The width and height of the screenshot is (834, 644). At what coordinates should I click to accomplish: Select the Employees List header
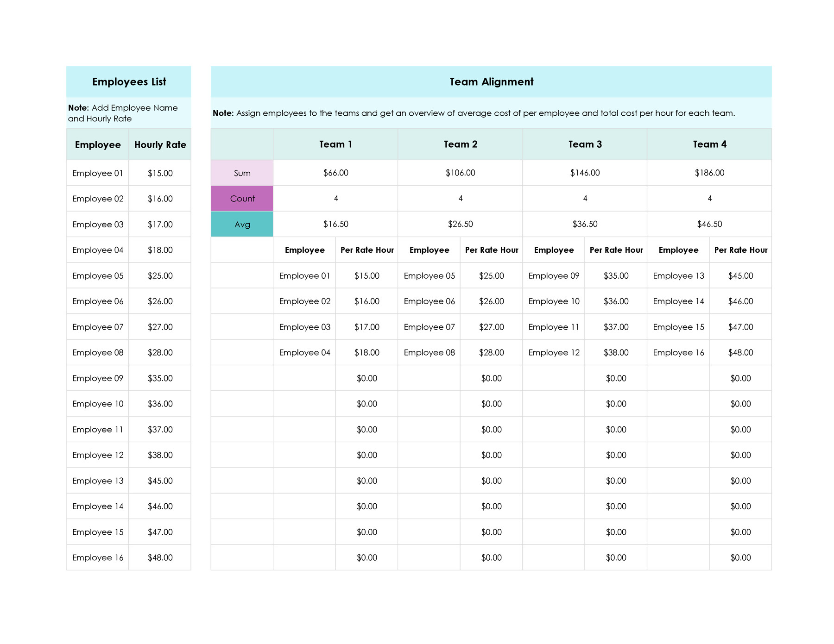click(x=128, y=81)
